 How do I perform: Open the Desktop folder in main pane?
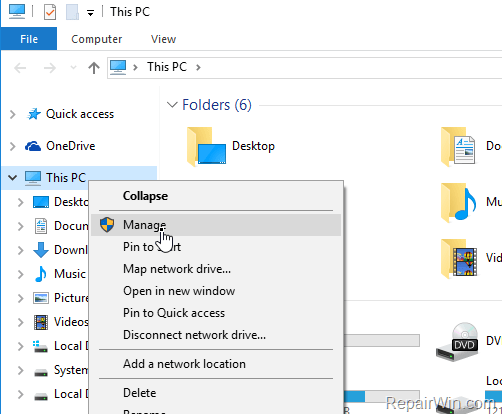coord(231,146)
